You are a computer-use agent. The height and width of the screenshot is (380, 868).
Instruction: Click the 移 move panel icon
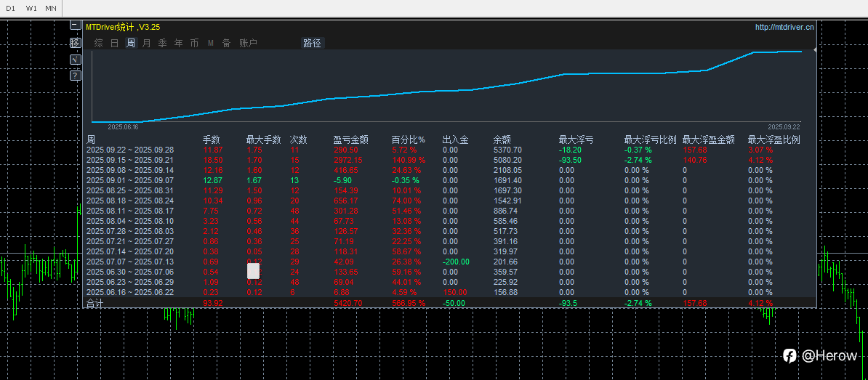click(76, 43)
